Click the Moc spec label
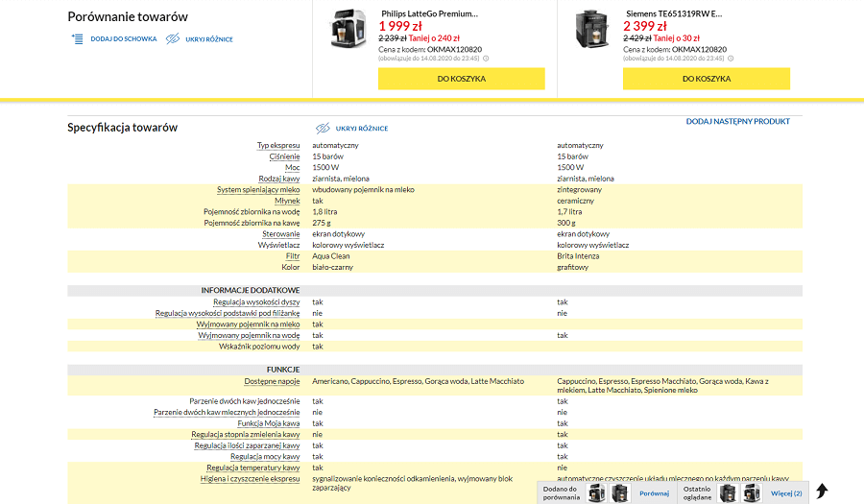Viewport: 864px width, 504px height. tap(293, 167)
